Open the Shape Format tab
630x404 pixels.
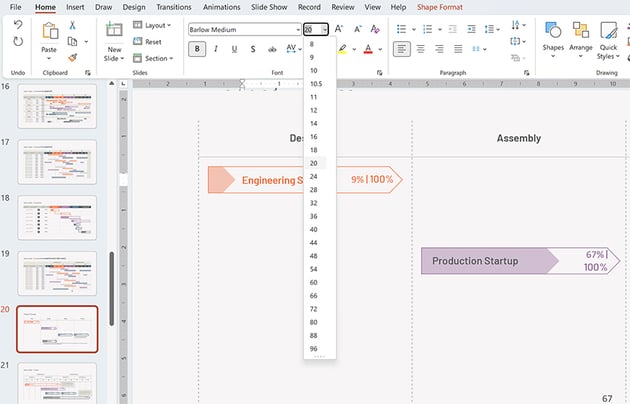[439, 7]
